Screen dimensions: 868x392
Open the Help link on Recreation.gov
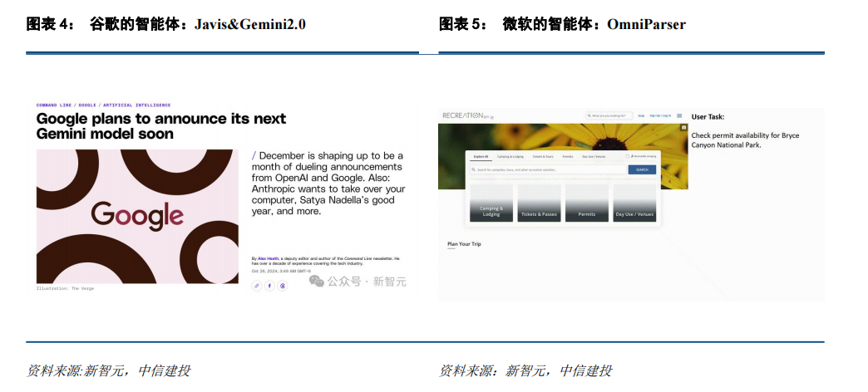[641, 115]
